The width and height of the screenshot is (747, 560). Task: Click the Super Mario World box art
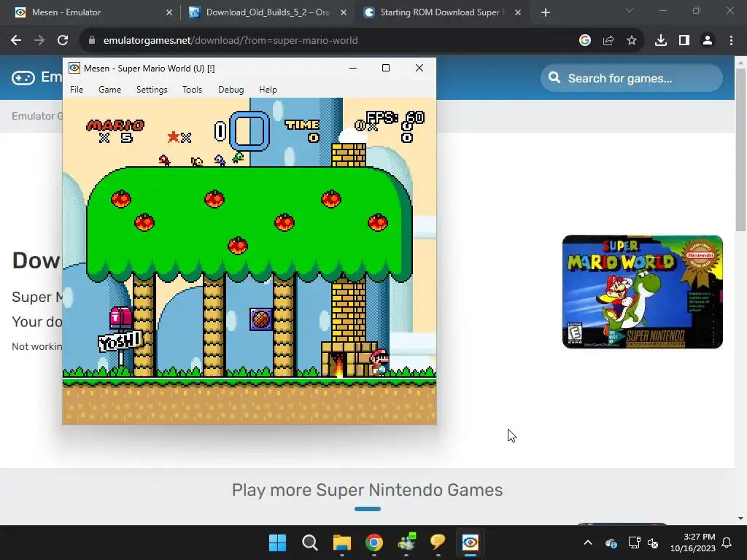642,292
